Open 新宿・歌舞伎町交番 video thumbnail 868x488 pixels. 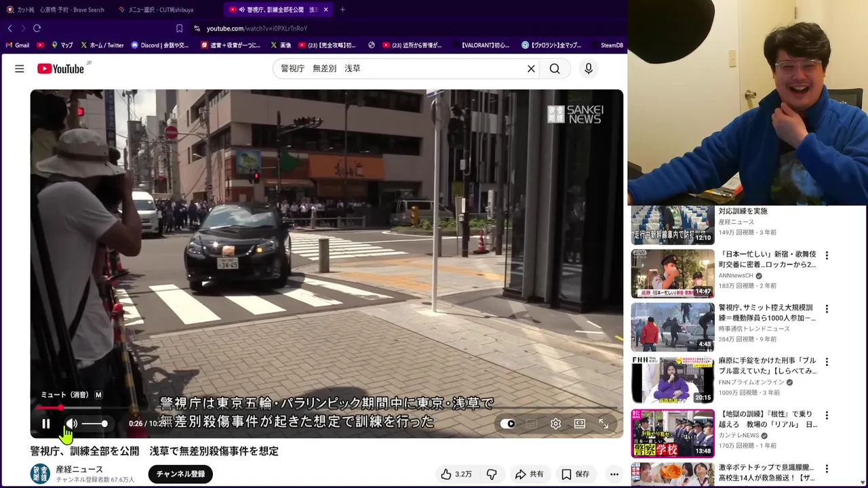point(673,274)
